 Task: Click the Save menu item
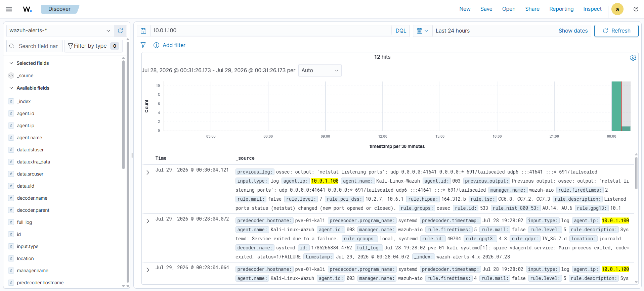point(486,9)
